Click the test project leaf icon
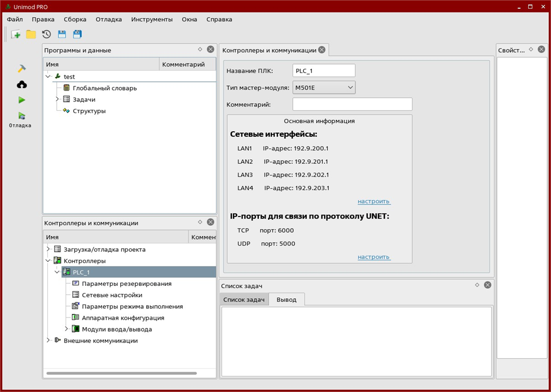This screenshot has height=392, width=551. [x=58, y=77]
